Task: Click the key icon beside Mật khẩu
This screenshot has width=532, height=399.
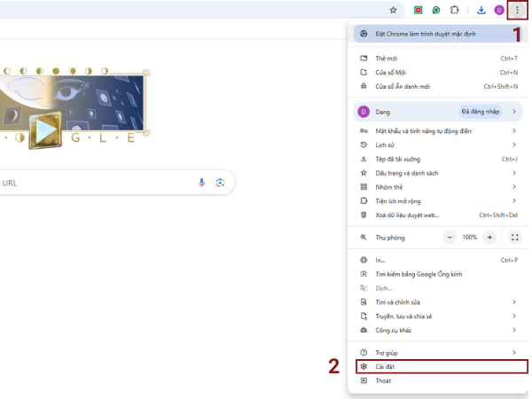Action: (x=364, y=131)
